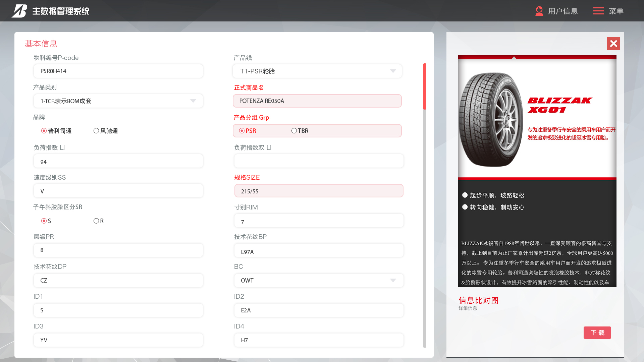The height and width of the screenshot is (362, 644).
Task: Choose TBR product group radio
Action: (294, 131)
